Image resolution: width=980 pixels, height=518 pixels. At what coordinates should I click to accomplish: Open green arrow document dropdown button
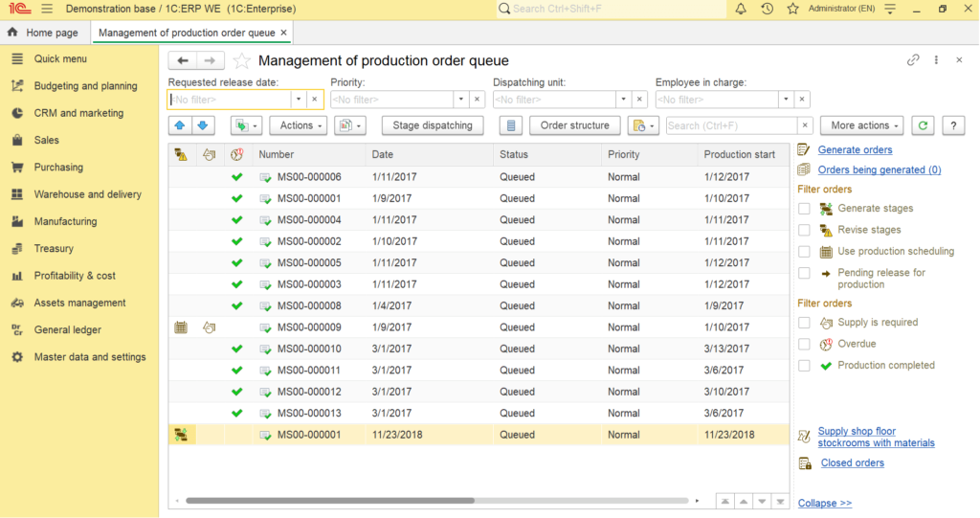246,125
